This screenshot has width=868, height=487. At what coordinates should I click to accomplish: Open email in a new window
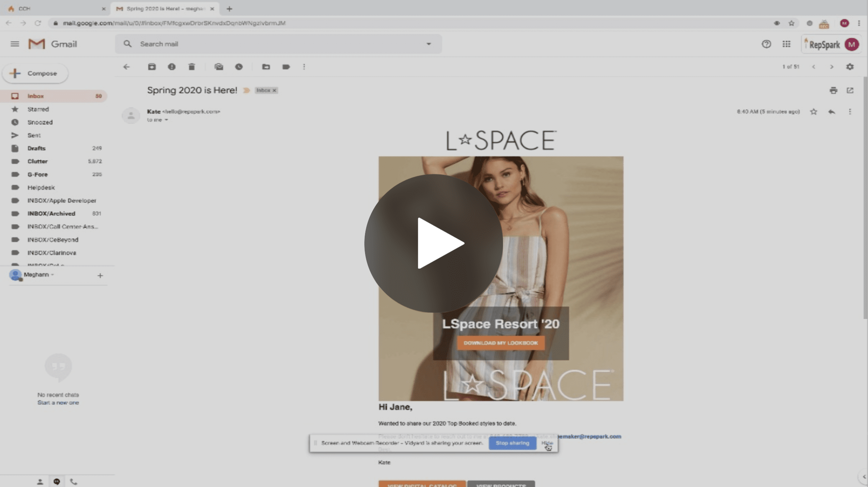[850, 91]
